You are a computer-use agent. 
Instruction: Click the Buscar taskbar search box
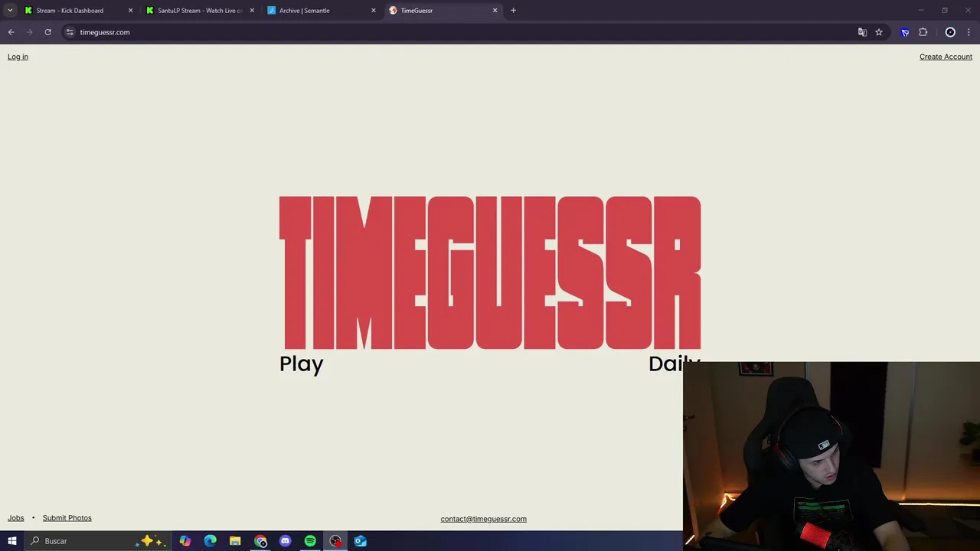point(96,541)
